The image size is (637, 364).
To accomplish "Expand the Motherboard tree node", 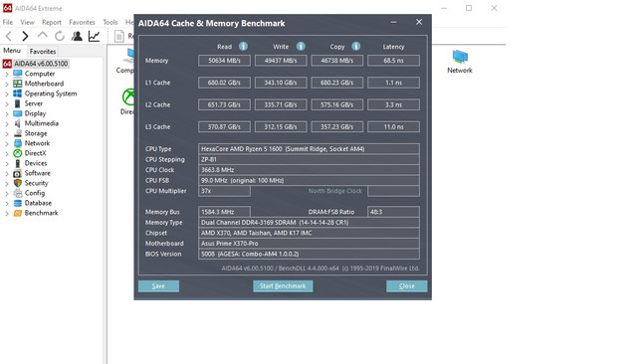I will tap(7, 84).
